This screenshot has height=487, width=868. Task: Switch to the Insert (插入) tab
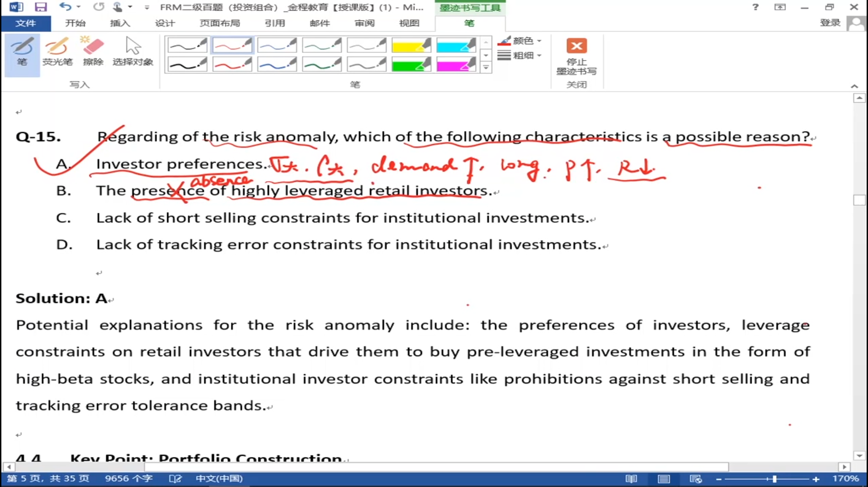[x=120, y=23]
